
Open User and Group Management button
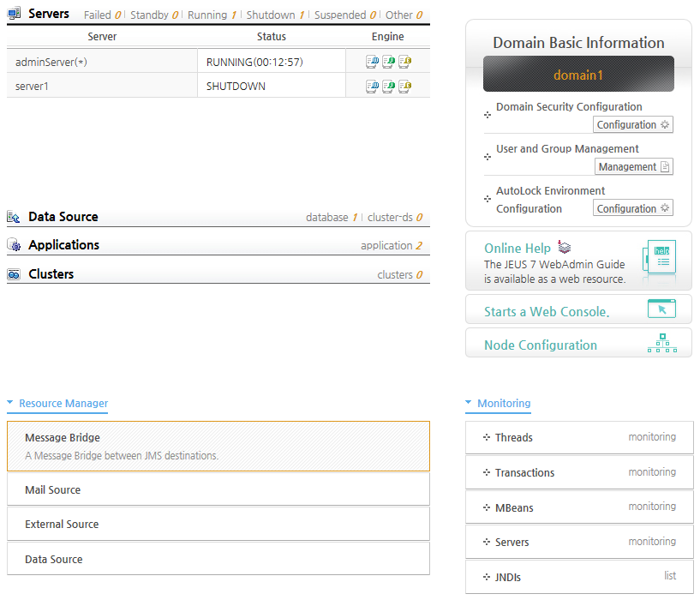pos(634,166)
